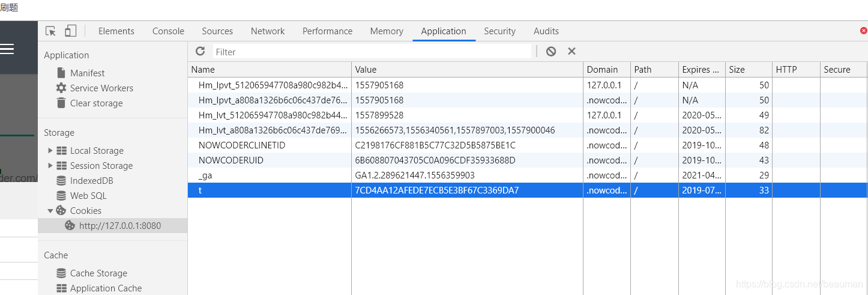The height and width of the screenshot is (295, 868).
Task: Sort cookies by HTTP column header
Action: tap(796, 70)
